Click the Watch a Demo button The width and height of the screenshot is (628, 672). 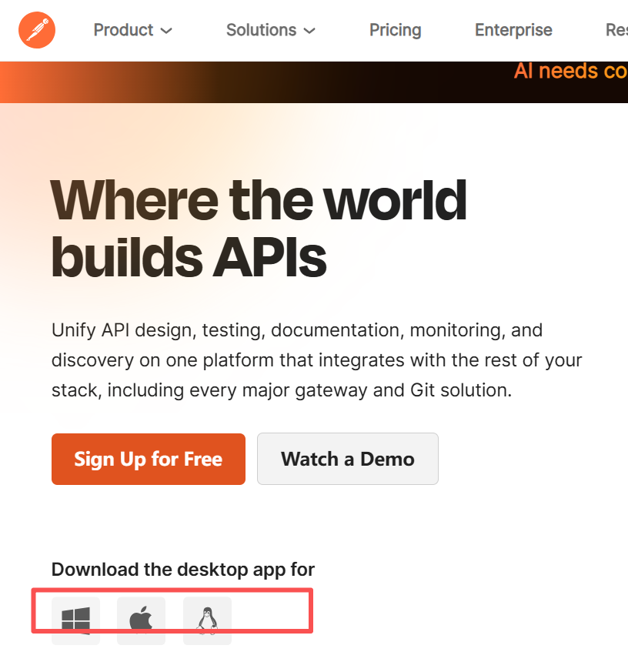coord(348,459)
